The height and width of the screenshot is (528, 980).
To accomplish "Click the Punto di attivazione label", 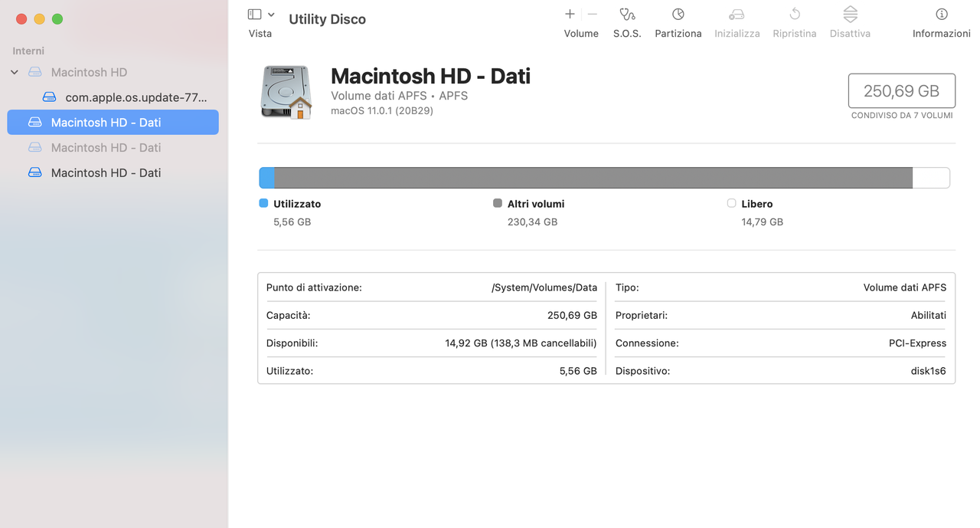I will 314,287.
